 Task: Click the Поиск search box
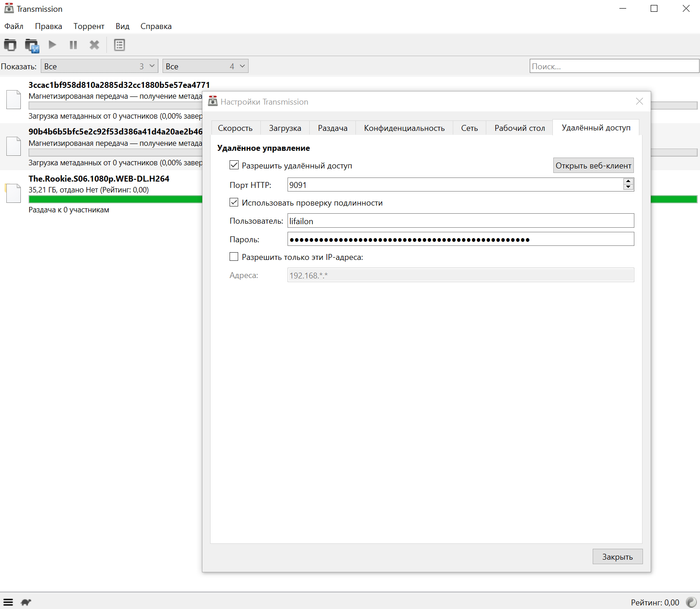614,66
